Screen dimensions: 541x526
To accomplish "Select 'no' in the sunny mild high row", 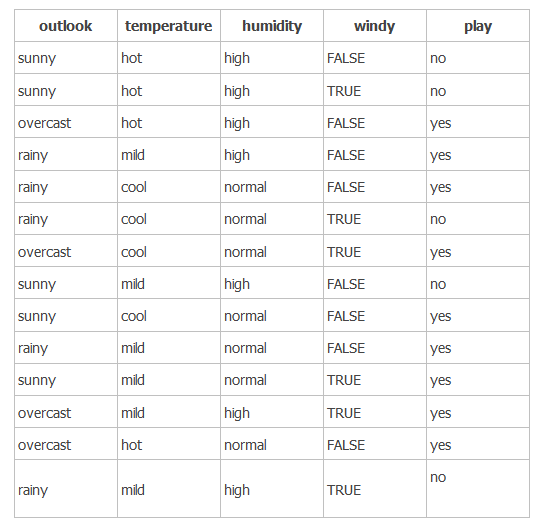I will [x=438, y=284].
